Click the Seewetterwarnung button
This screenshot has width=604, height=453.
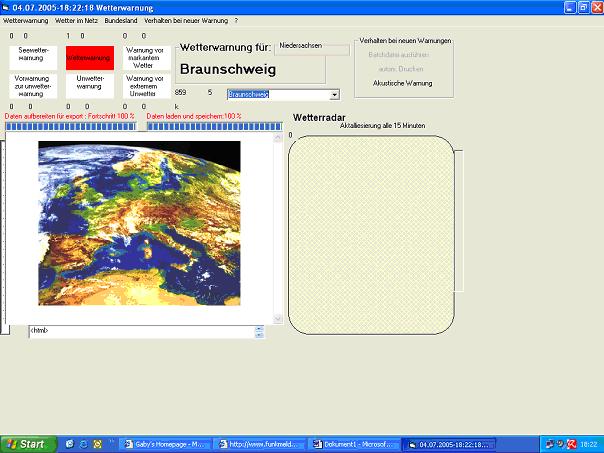click(31, 56)
